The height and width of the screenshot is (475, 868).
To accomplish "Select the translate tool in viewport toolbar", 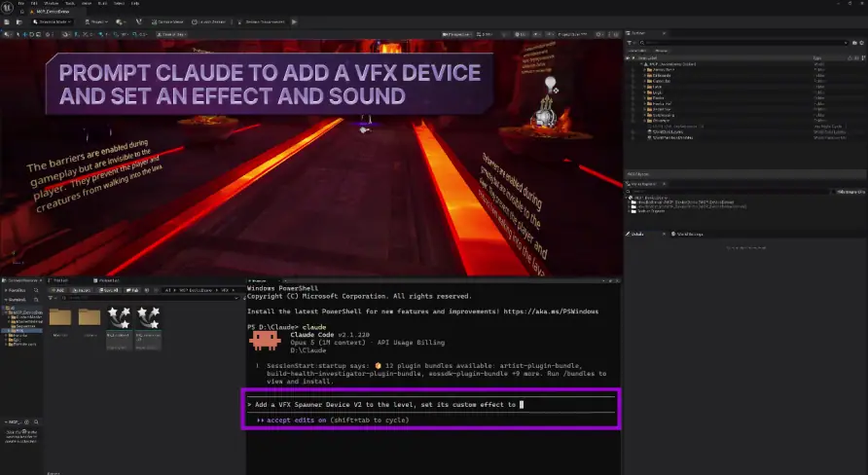I will pyautogui.click(x=24, y=34).
